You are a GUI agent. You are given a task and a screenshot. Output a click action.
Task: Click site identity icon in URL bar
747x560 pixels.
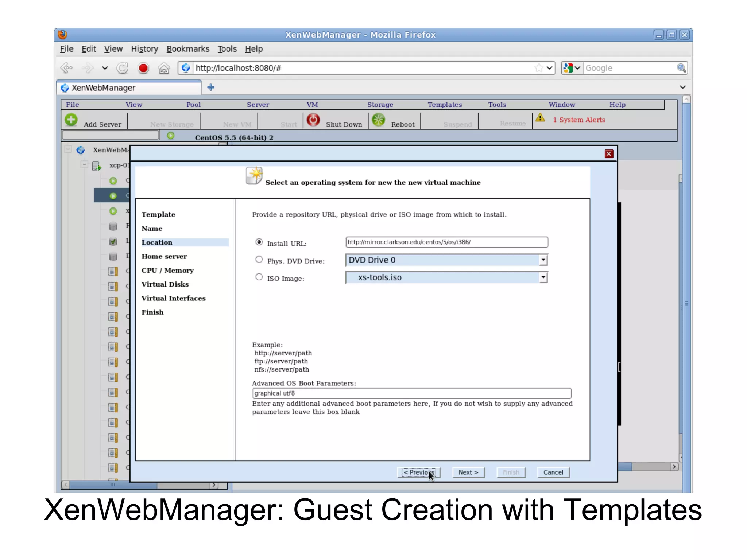tap(186, 68)
